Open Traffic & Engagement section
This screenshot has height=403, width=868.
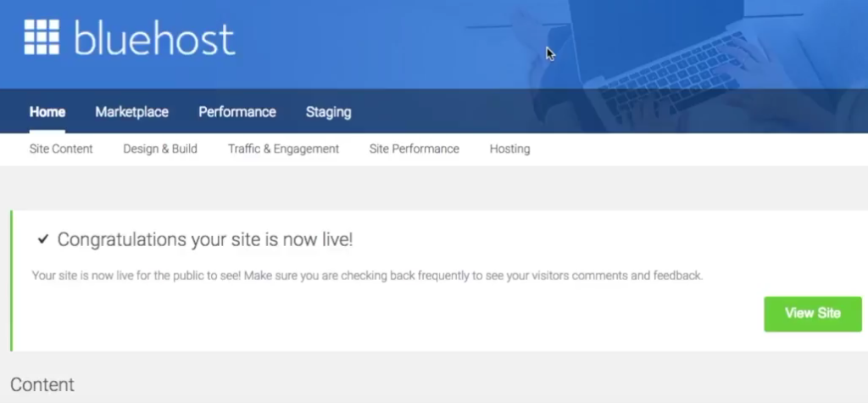283,148
